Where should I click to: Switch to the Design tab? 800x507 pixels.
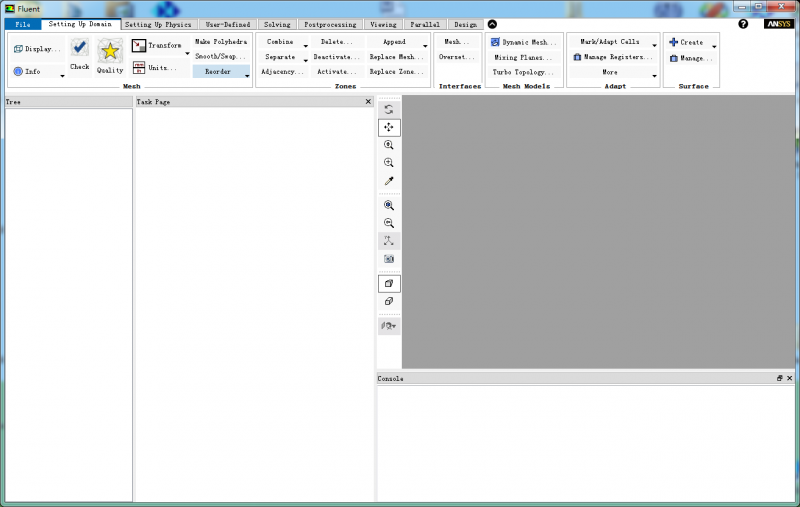point(465,24)
